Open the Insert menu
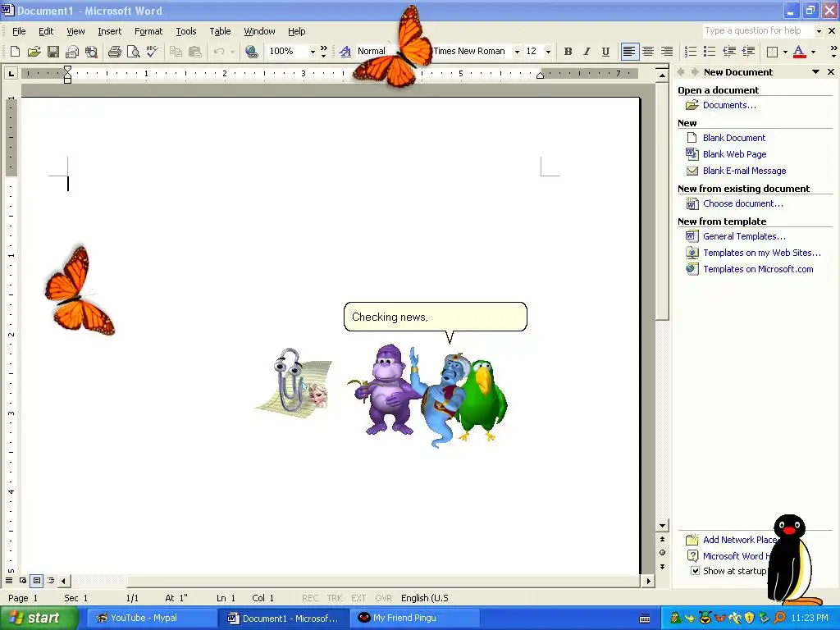 pos(109,31)
